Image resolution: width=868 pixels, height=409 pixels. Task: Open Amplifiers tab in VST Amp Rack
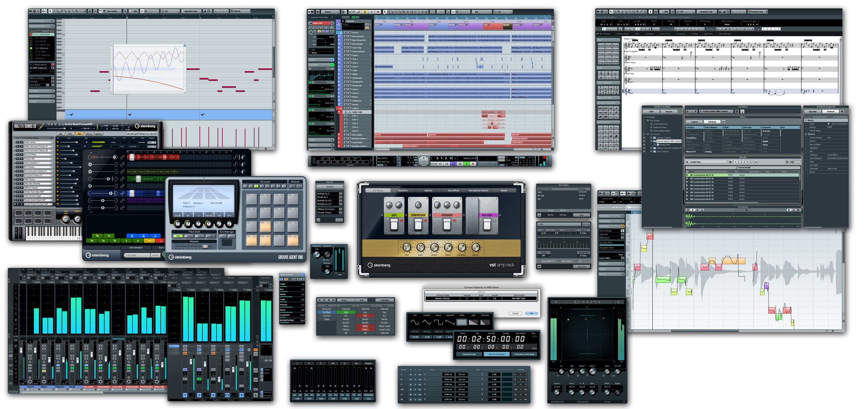403,190
